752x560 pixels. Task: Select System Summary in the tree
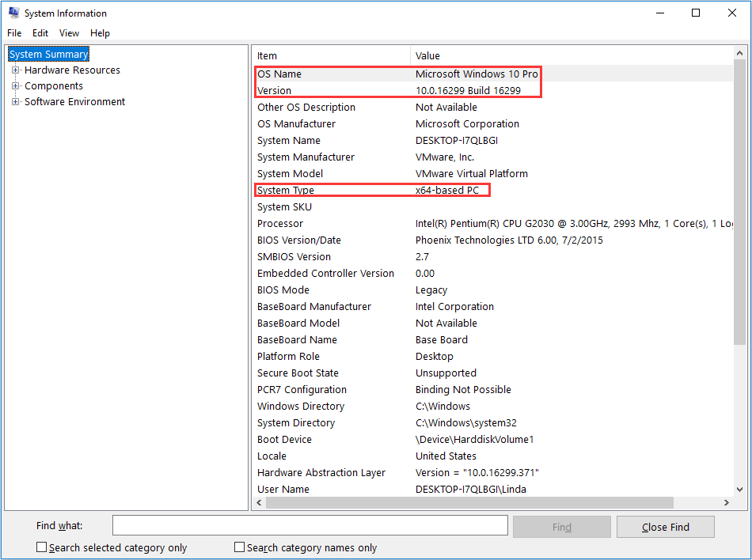point(49,54)
